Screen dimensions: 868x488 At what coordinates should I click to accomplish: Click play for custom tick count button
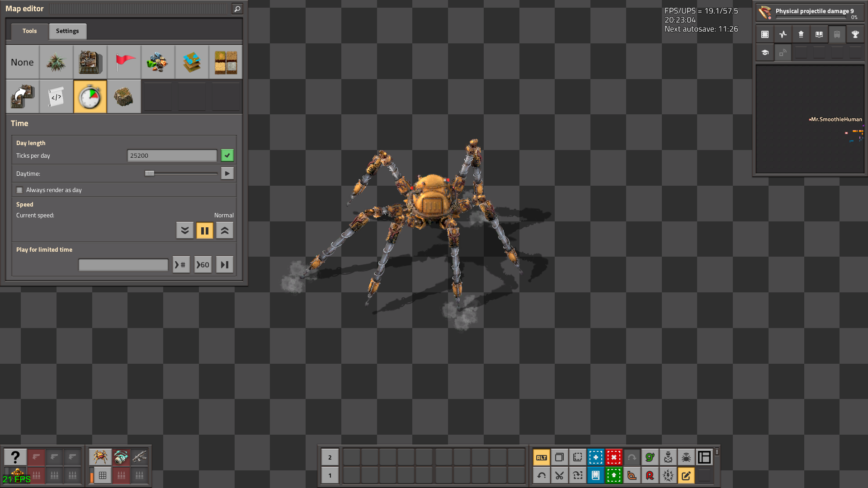pyautogui.click(x=181, y=265)
